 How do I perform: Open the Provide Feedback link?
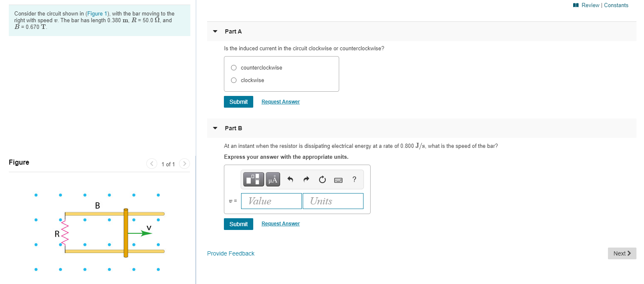pos(231,253)
